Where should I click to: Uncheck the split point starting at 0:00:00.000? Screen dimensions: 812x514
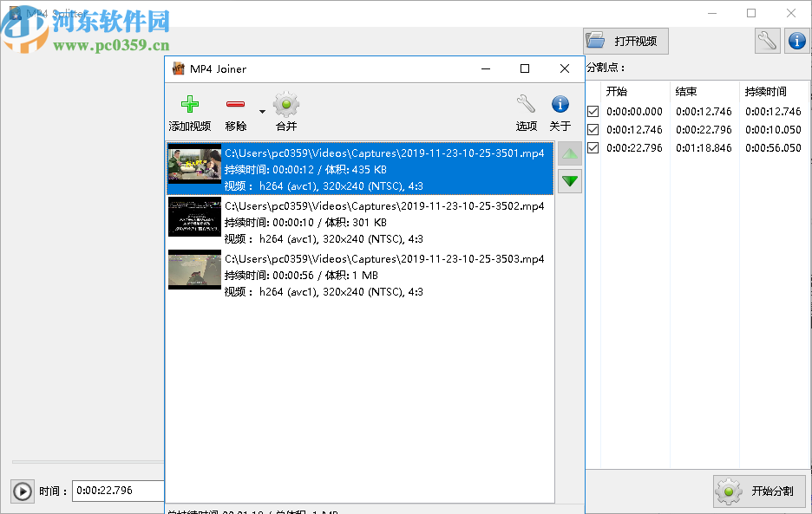593,111
